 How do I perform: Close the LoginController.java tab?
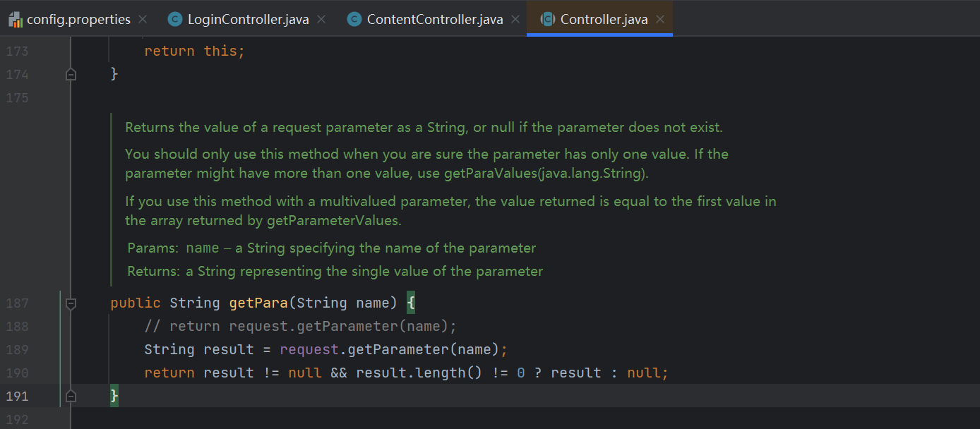click(x=321, y=19)
